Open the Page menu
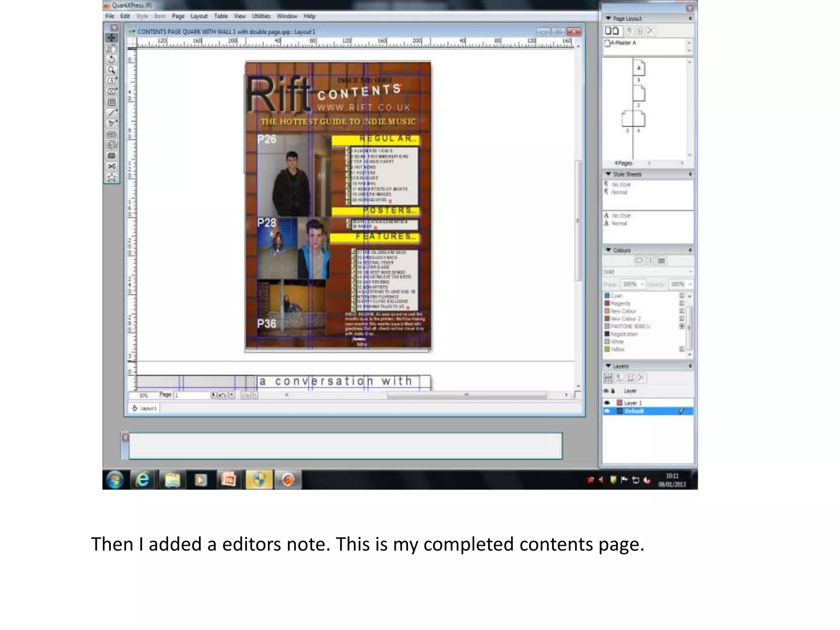This screenshot has width=840, height=630. coord(178,16)
